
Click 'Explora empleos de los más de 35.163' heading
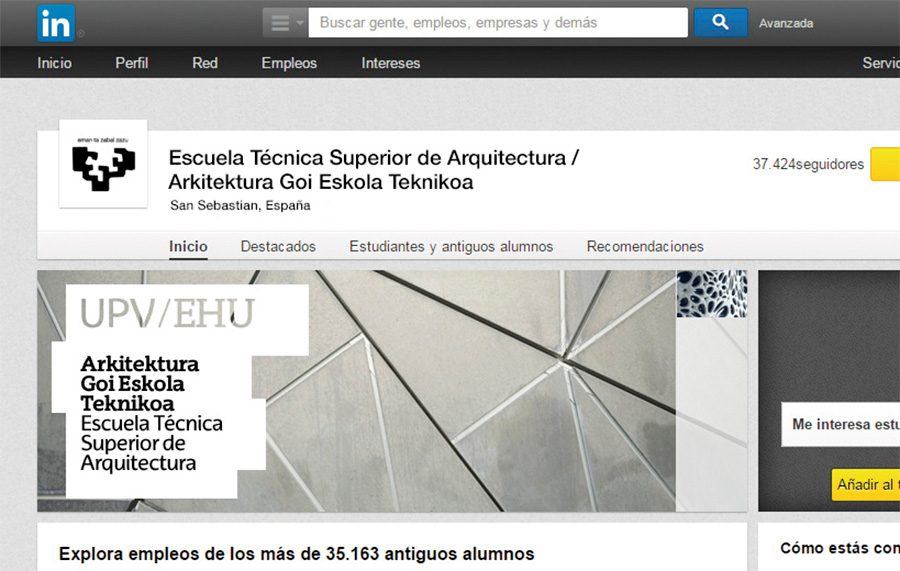click(x=296, y=554)
